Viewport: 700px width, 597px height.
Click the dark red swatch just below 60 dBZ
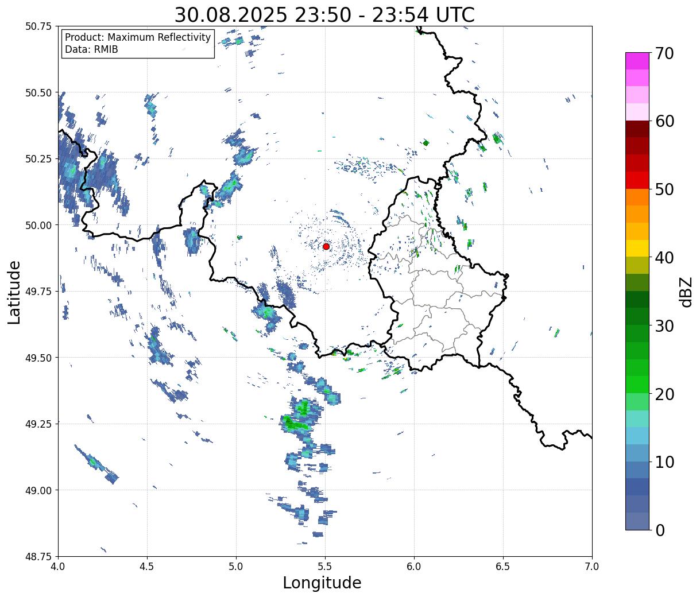click(x=637, y=129)
